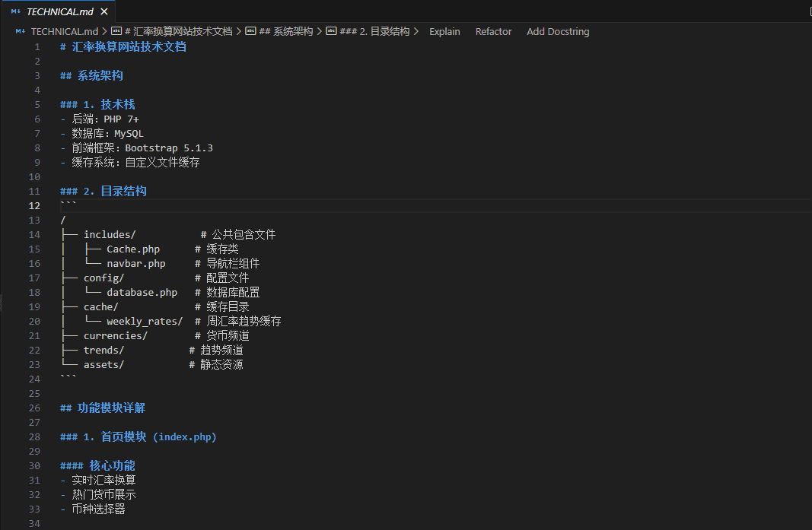The height and width of the screenshot is (530, 812).
Task: Click 'config/' in the directory tree
Action: point(103,278)
